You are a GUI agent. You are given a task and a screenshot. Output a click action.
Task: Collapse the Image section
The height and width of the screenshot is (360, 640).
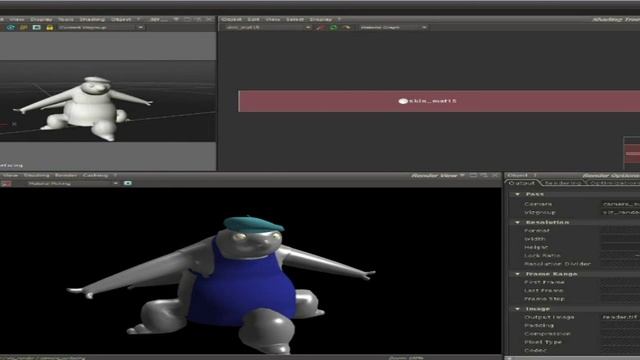[x=518, y=309]
